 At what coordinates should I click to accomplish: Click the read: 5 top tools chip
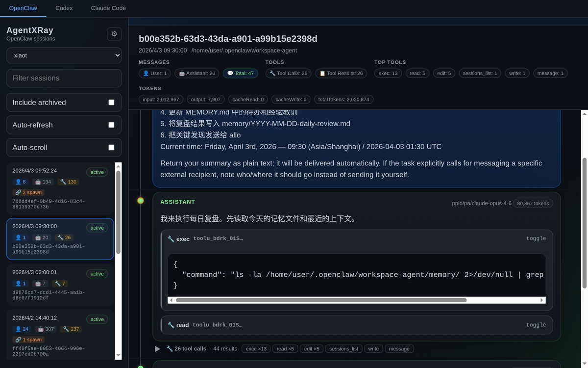pos(417,73)
